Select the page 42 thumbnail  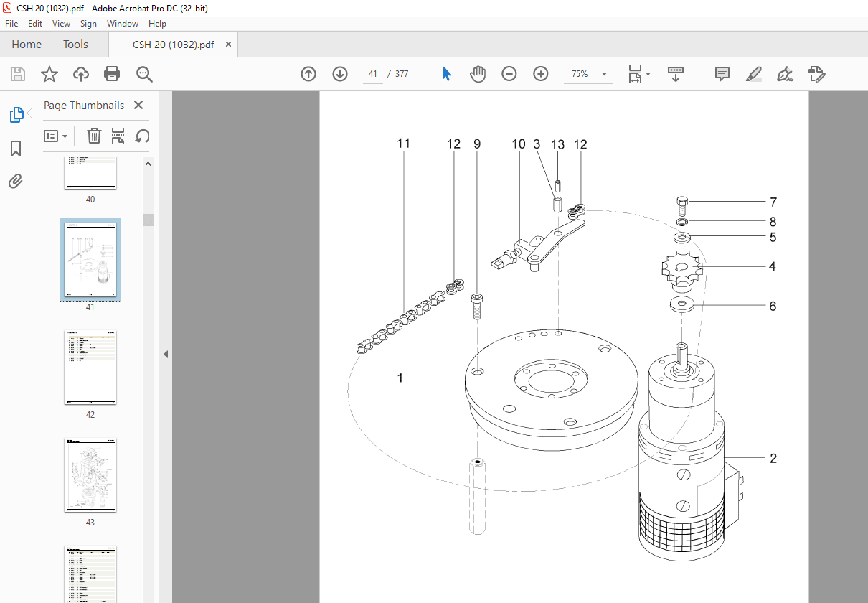pos(90,368)
